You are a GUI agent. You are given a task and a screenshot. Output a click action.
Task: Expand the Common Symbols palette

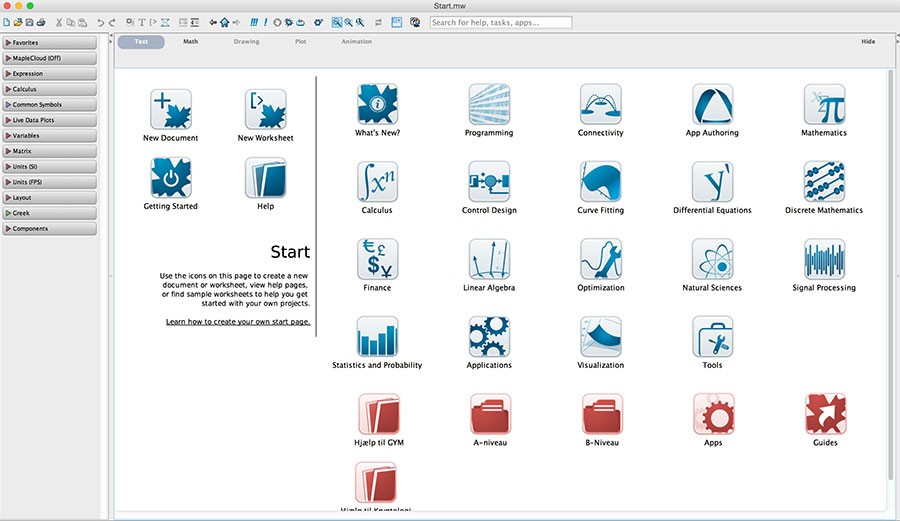point(49,104)
